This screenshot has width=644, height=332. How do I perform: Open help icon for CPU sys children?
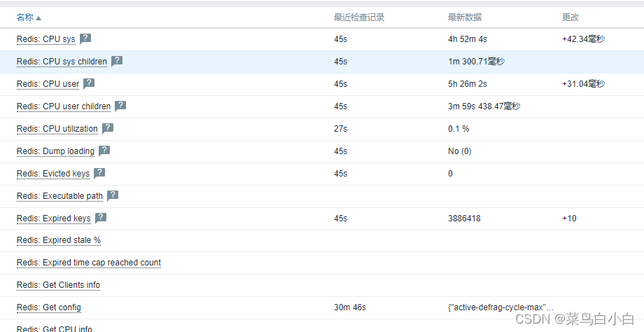[117, 61]
